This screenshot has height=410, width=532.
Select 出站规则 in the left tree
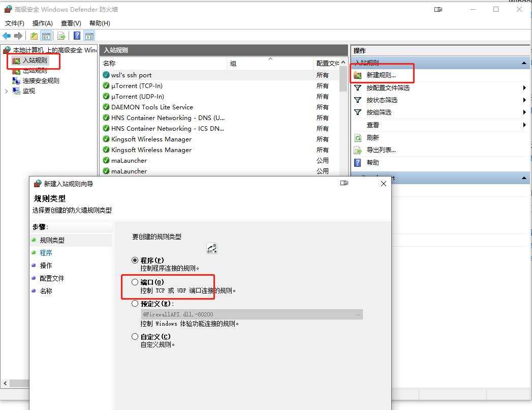pos(35,71)
